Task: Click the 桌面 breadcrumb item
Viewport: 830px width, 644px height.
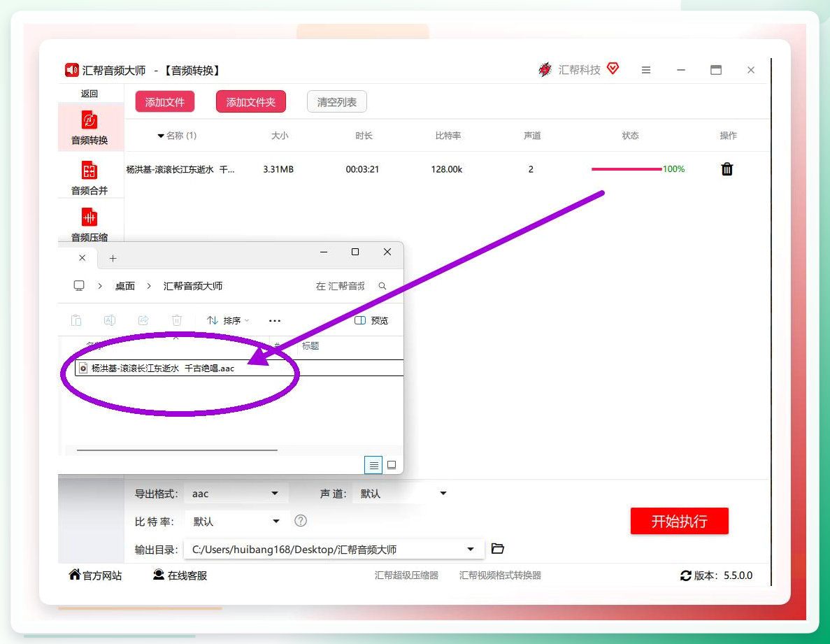Action: point(125,286)
